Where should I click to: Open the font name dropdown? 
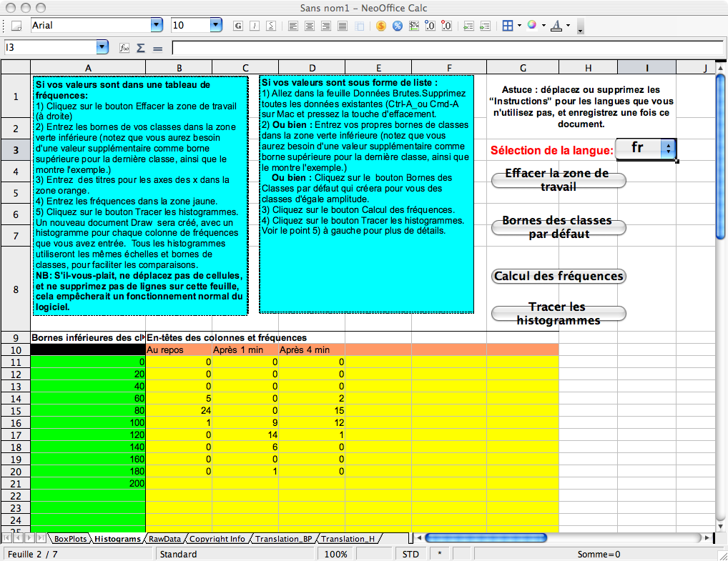pos(157,25)
